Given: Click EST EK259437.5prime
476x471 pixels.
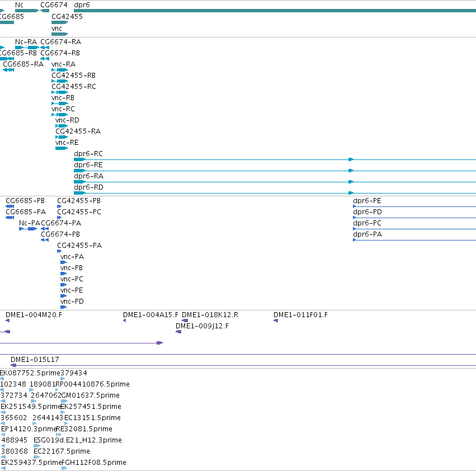Looking at the screenshot, I should click(x=31, y=463).
